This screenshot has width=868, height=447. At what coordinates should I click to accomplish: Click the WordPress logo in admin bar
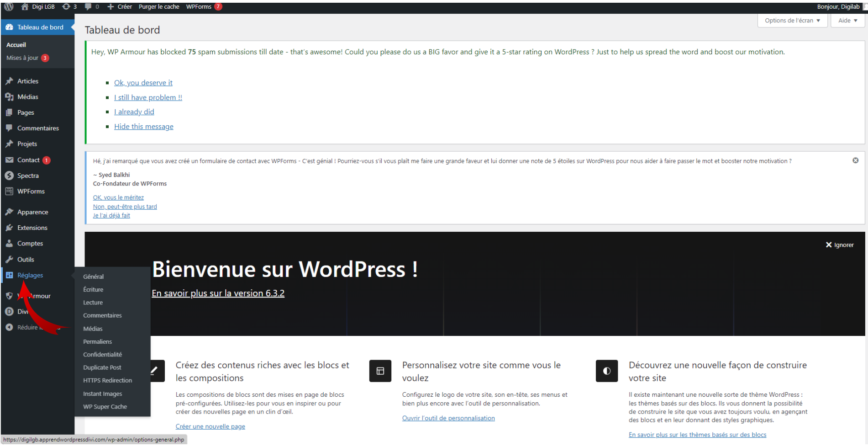tap(9, 6)
